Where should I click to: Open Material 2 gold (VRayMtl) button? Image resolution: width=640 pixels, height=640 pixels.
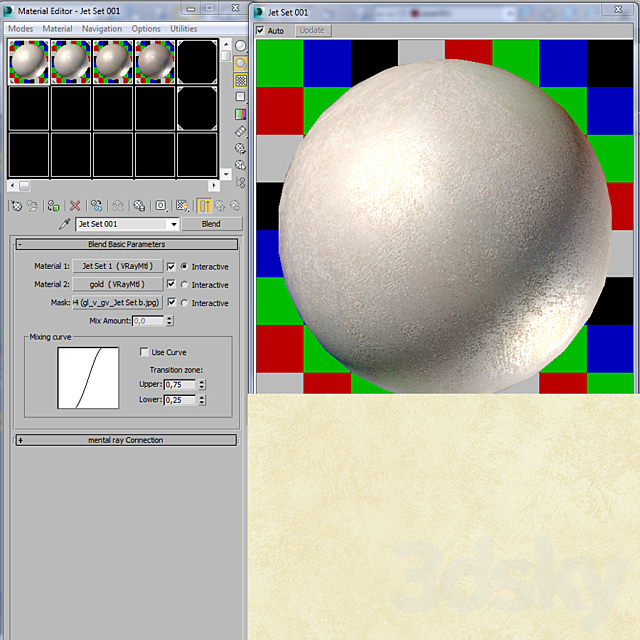(118, 284)
